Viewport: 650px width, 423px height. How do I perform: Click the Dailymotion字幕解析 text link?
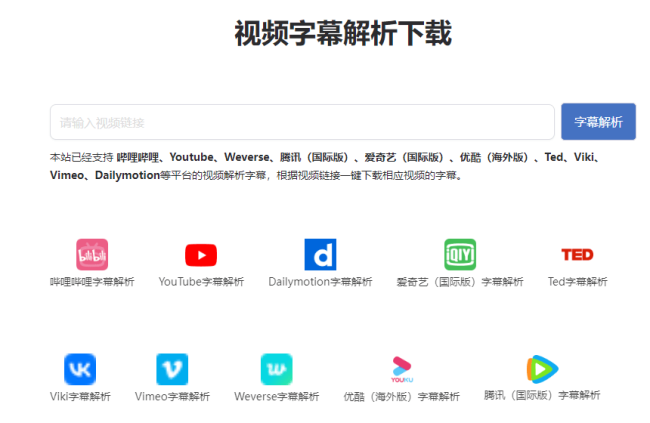(x=320, y=282)
